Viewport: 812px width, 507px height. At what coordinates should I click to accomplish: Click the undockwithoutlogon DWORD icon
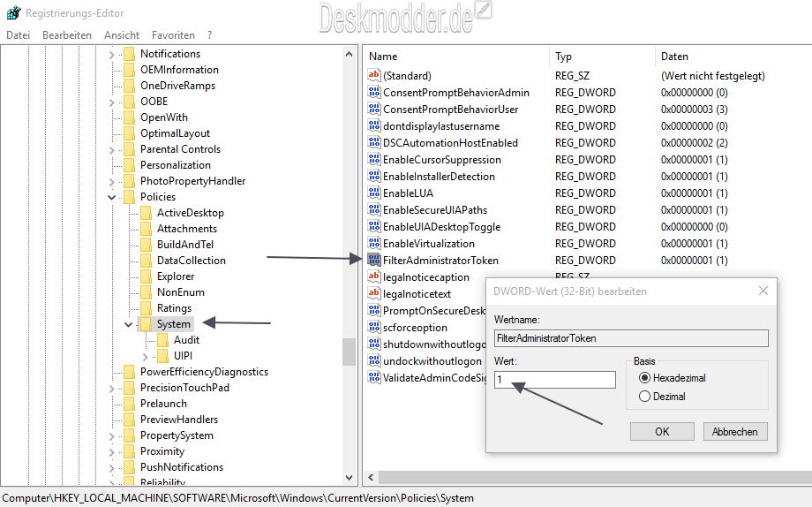tap(374, 360)
